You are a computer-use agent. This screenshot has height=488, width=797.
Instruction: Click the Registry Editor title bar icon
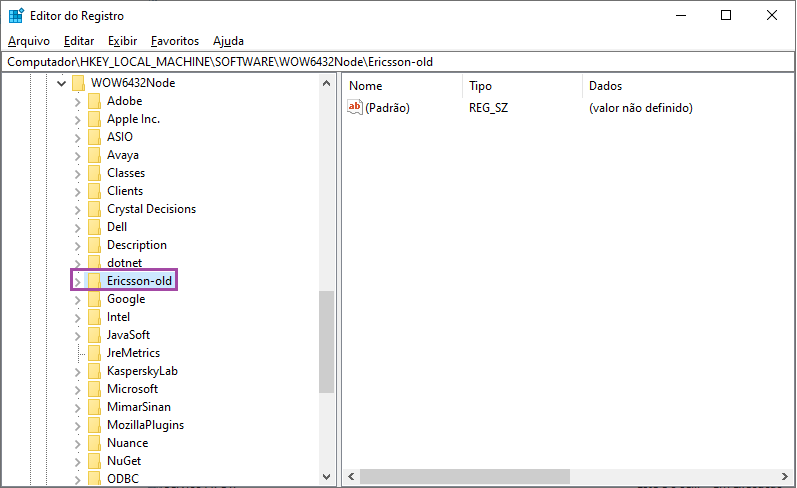(x=16, y=16)
